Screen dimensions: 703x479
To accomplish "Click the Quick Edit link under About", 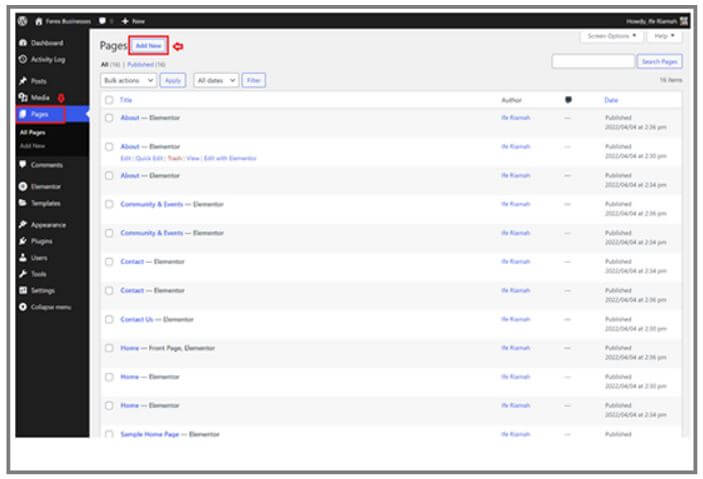I will click(x=149, y=158).
